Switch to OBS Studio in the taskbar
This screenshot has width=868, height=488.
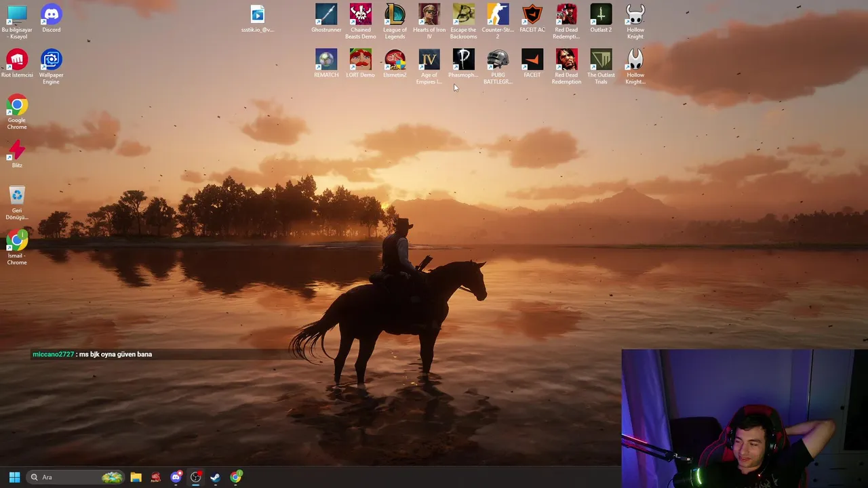[196, 477]
